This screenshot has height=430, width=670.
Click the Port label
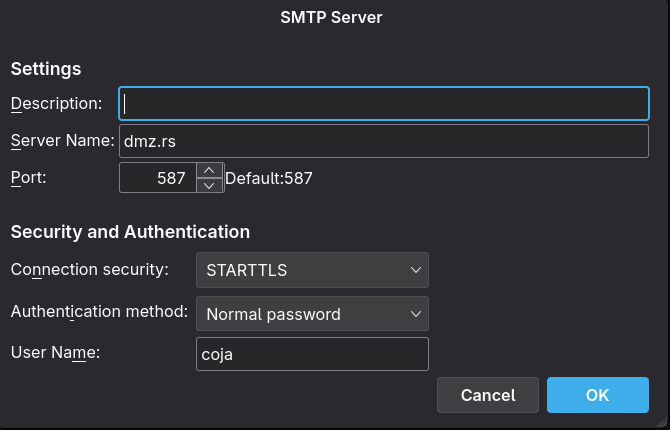pos(28,178)
